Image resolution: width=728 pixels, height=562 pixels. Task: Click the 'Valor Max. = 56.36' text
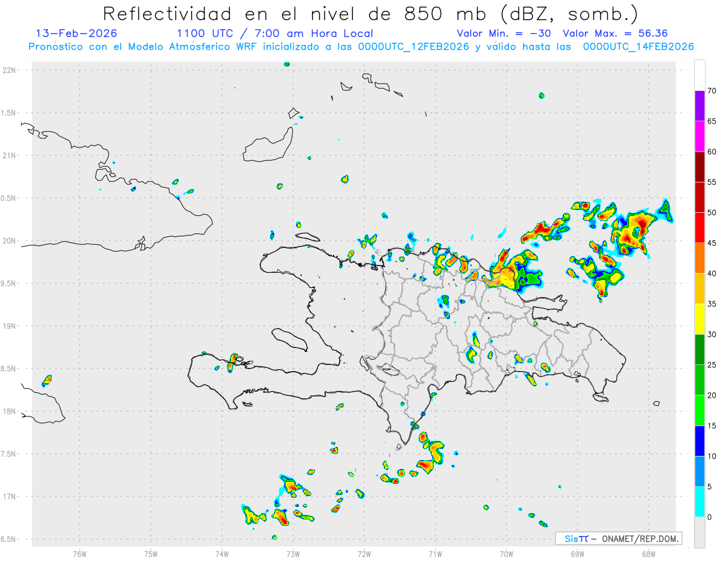(615, 33)
